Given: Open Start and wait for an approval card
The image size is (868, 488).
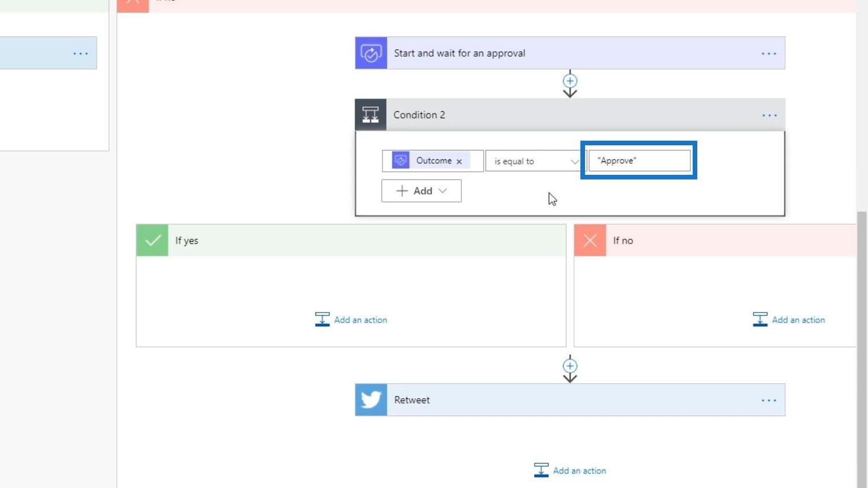Looking at the screenshot, I should tap(570, 53).
